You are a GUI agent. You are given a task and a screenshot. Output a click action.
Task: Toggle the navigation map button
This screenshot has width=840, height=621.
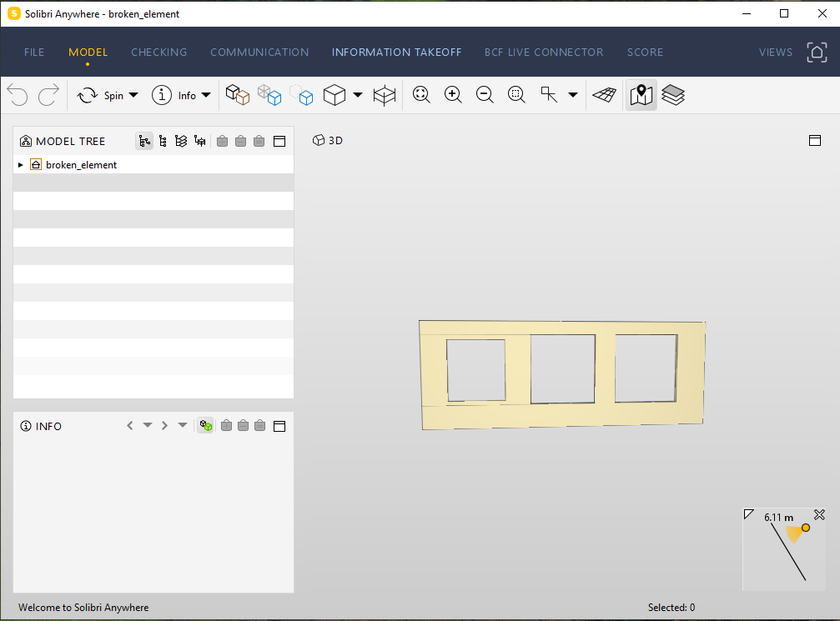pyautogui.click(x=641, y=95)
